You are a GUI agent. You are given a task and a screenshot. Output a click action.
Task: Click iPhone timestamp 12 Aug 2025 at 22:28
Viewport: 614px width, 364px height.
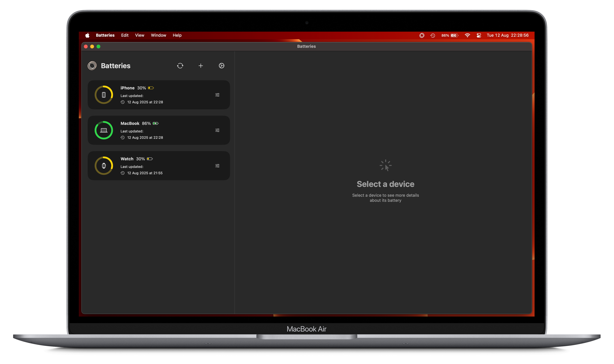[x=145, y=102]
